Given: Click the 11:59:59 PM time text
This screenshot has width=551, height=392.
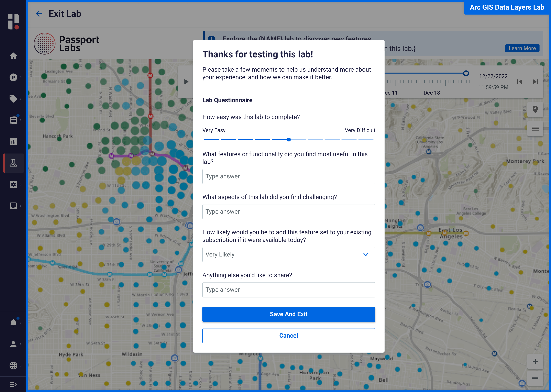Looking at the screenshot, I should click(x=493, y=87).
